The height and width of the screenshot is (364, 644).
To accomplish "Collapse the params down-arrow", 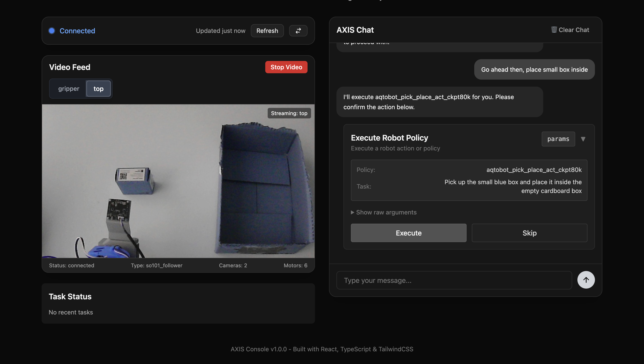I will point(583,139).
